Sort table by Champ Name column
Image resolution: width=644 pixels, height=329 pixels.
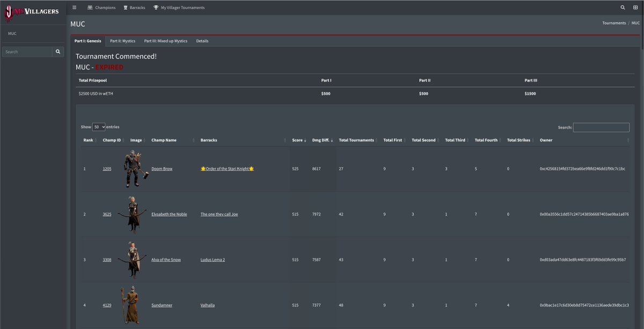pyautogui.click(x=173, y=140)
